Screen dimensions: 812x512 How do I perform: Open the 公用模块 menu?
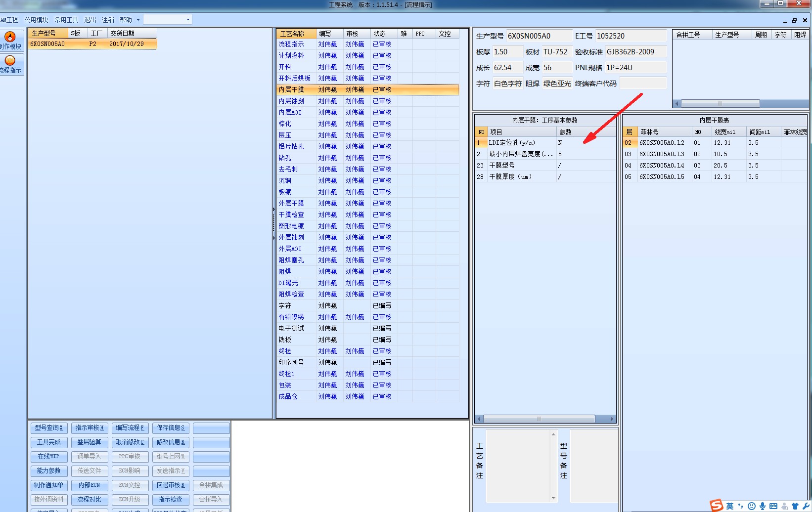pyautogui.click(x=36, y=20)
